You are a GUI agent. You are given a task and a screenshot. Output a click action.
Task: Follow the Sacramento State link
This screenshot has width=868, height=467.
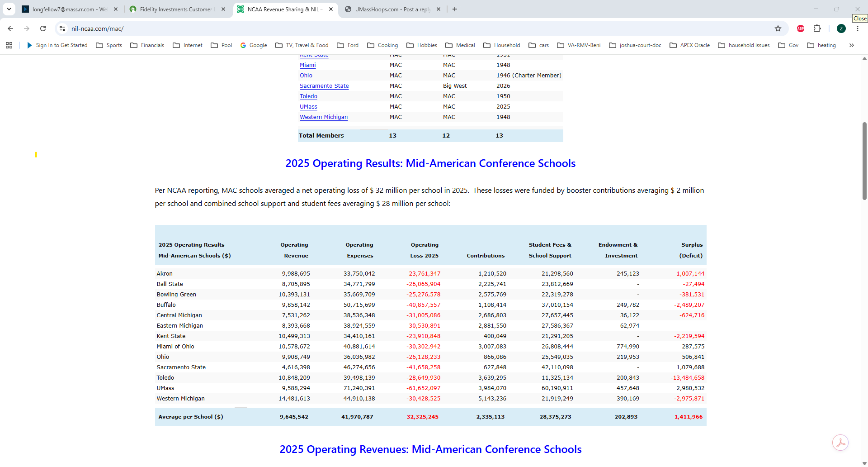[324, 86]
